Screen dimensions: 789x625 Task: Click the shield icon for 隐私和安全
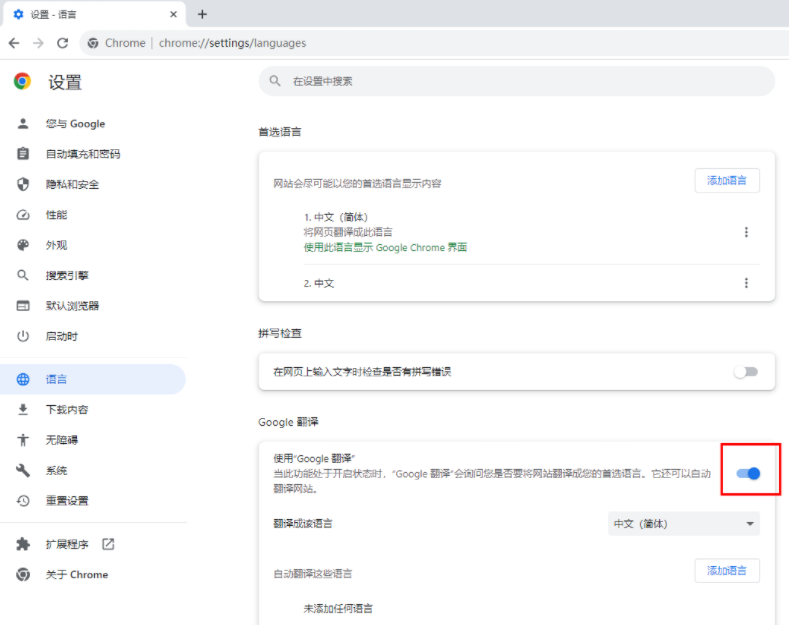(23, 184)
